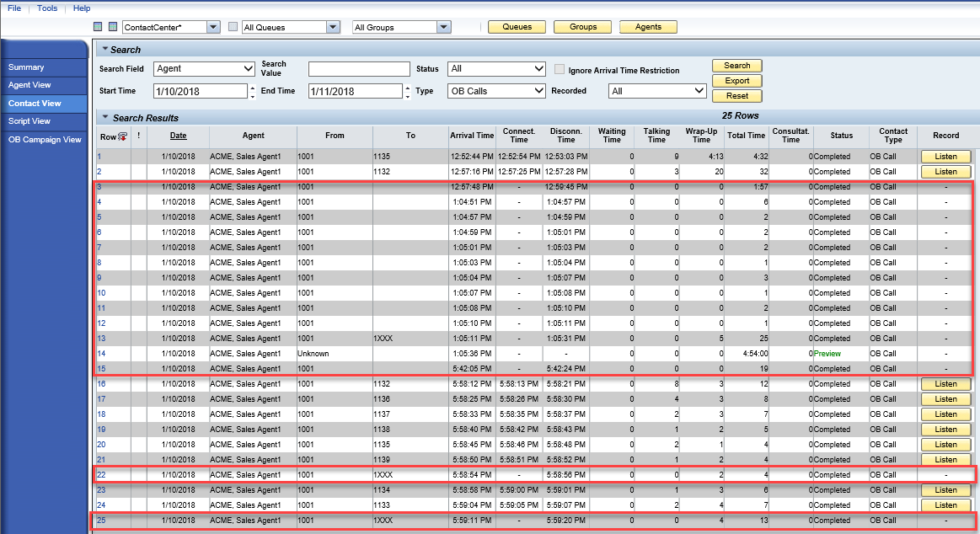980x534 pixels.
Task: Open the All Groups dropdown
Action: pos(444,27)
